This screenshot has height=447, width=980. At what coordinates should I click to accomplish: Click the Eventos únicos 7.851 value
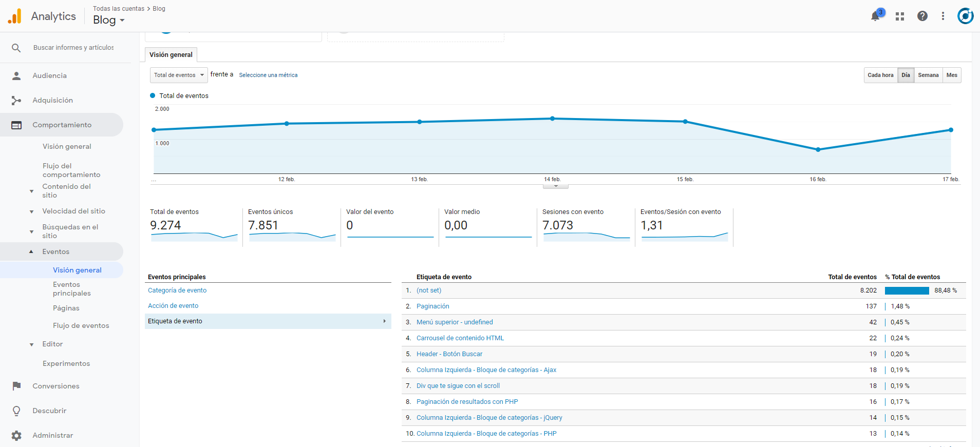click(263, 225)
